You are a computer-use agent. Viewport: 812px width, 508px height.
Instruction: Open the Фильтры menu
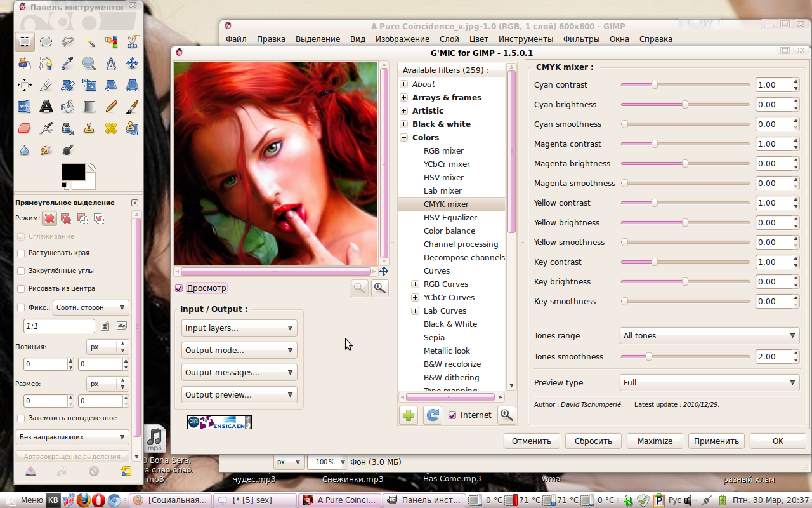581,39
